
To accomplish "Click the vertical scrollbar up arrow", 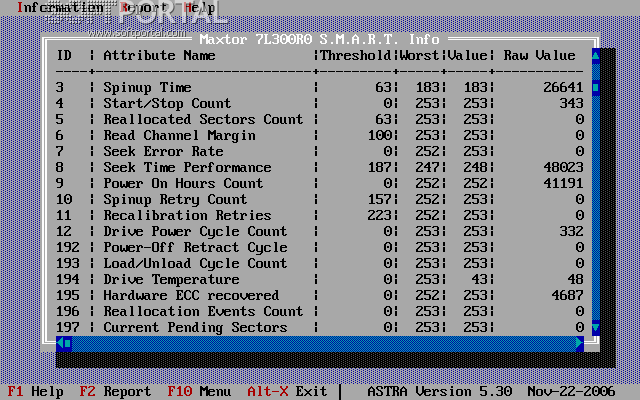I will coord(596,56).
